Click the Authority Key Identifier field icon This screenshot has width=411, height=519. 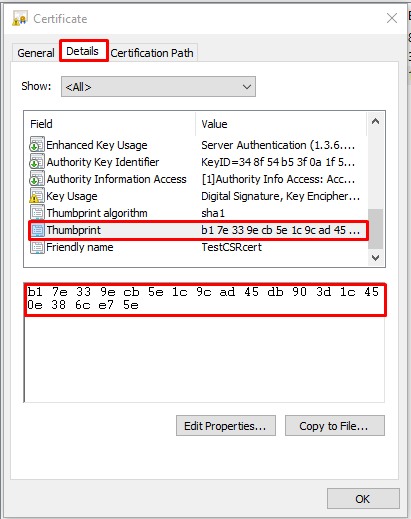coord(37,162)
